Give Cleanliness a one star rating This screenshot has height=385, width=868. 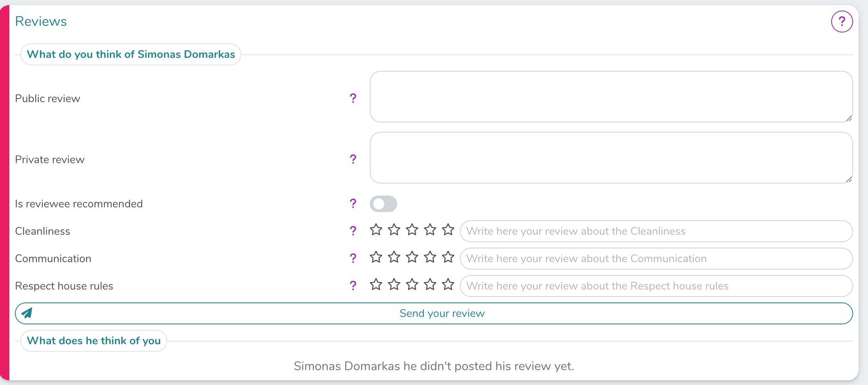(376, 230)
